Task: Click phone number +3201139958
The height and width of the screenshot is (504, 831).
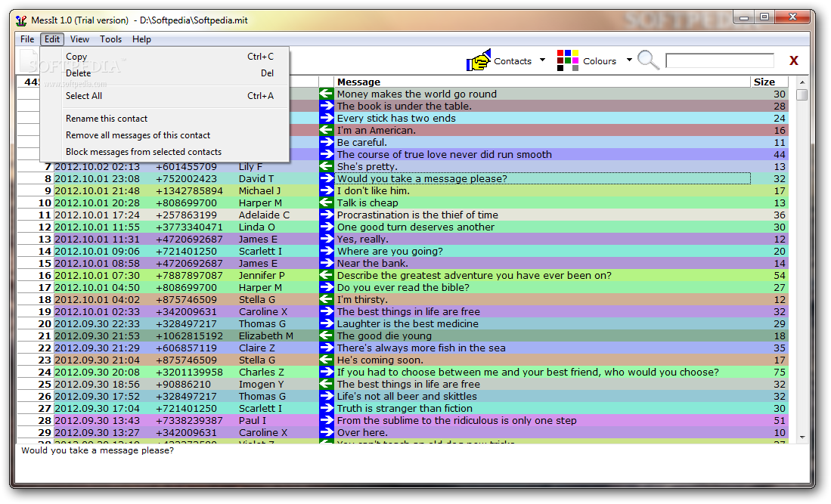Action: point(189,373)
